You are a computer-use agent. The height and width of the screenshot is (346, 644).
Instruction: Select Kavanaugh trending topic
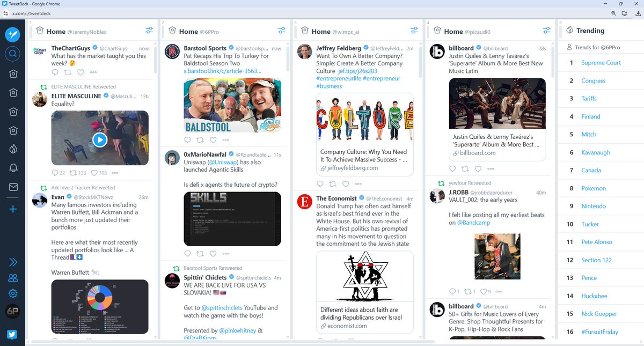point(595,152)
